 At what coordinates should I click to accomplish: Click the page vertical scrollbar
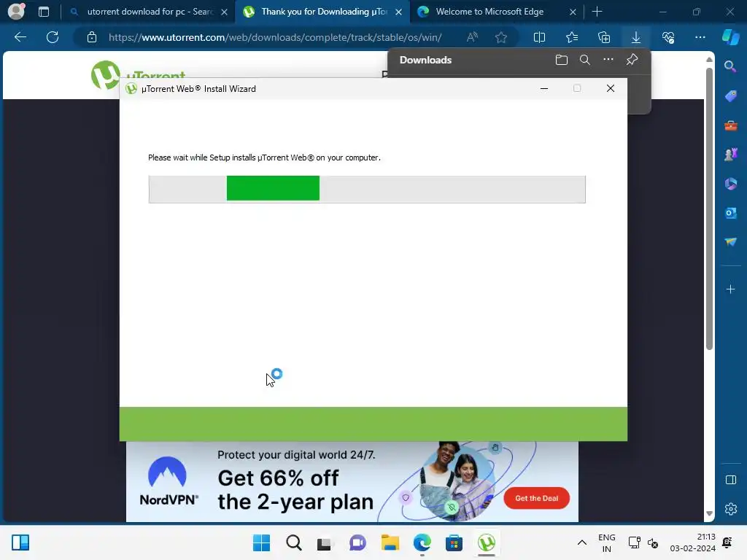(x=709, y=209)
